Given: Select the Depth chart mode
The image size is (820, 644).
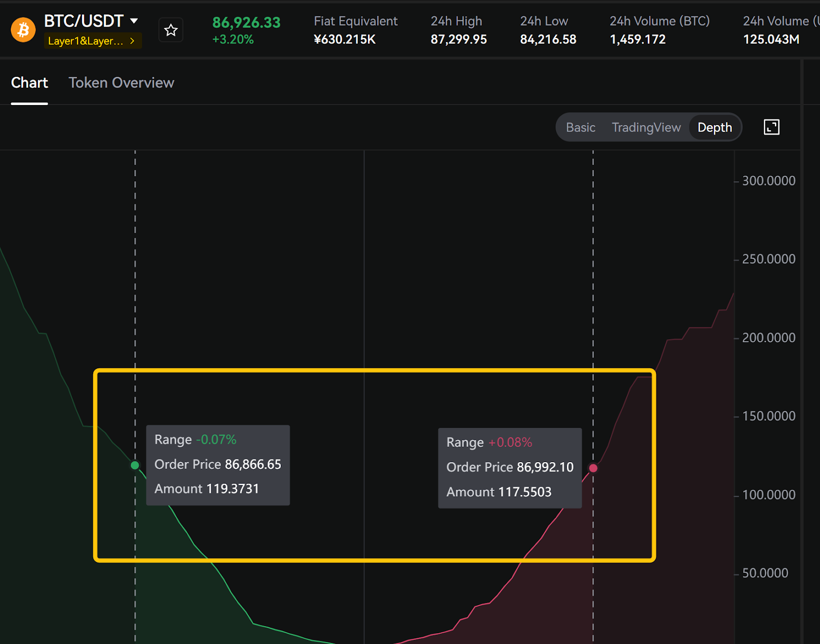Looking at the screenshot, I should pyautogui.click(x=714, y=128).
